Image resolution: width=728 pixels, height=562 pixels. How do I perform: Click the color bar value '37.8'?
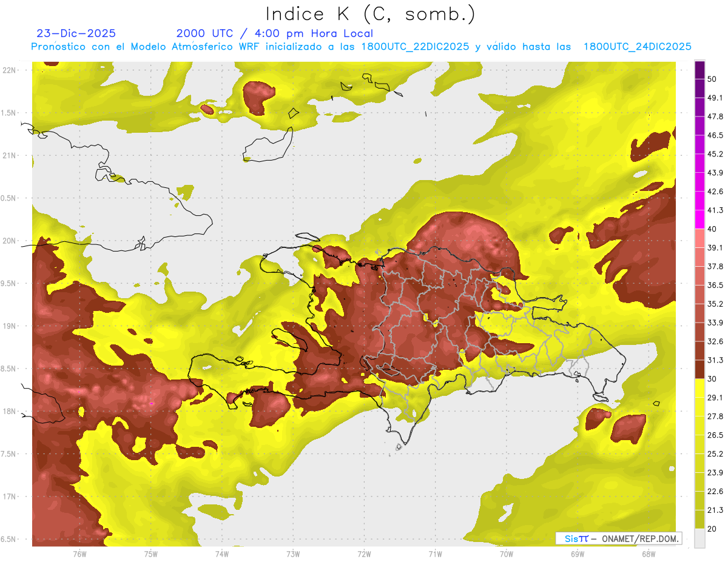coord(715,267)
